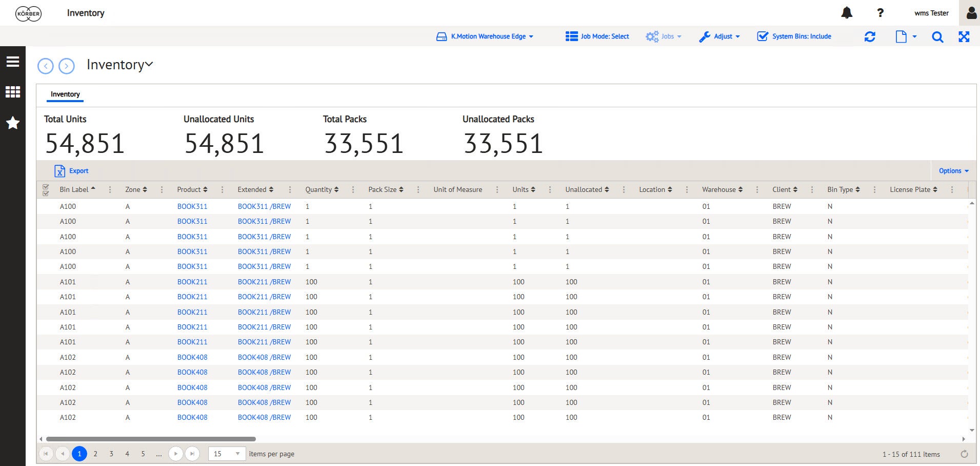Open the grid Options menu
The image size is (980, 466).
point(954,171)
